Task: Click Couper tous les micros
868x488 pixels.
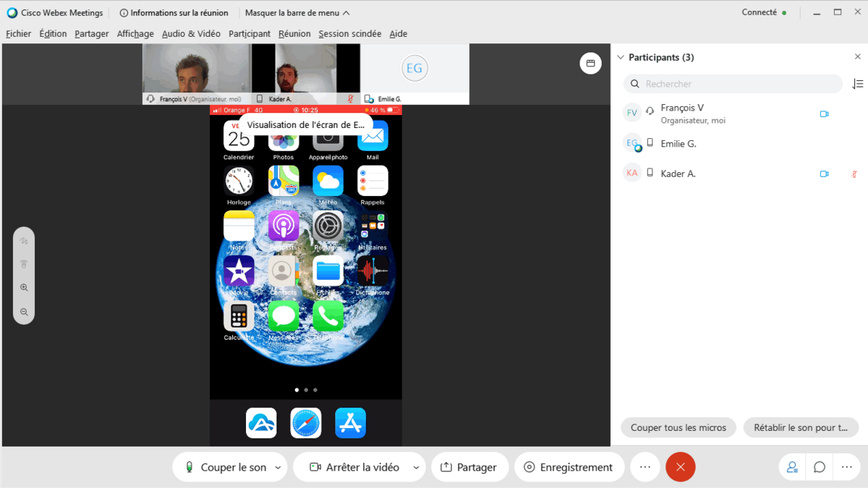Action: click(x=678, y=427)
